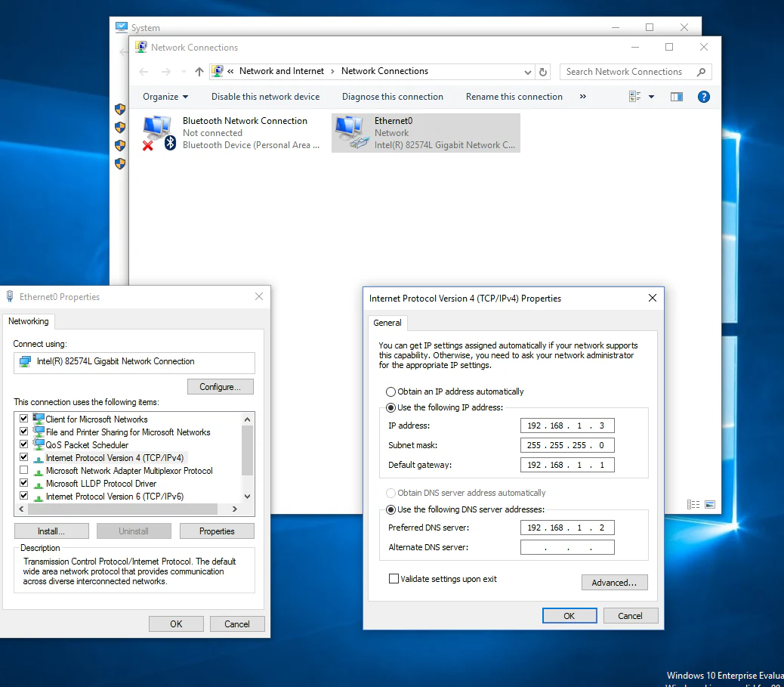
Task: Click the search magnifier icon
Action: [x=701, y=72]
